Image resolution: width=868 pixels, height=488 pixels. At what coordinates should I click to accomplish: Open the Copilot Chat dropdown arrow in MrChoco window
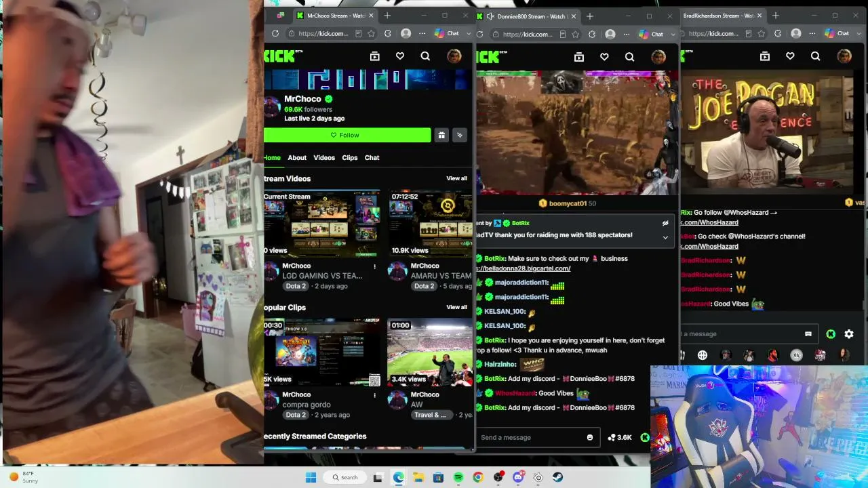pyautogui.click(x=468, y=33)
